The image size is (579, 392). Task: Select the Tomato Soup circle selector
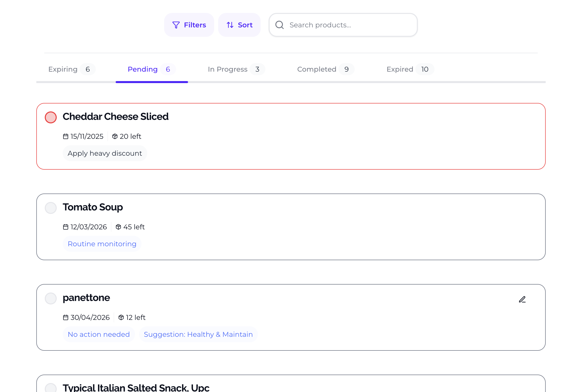(50, 208)
